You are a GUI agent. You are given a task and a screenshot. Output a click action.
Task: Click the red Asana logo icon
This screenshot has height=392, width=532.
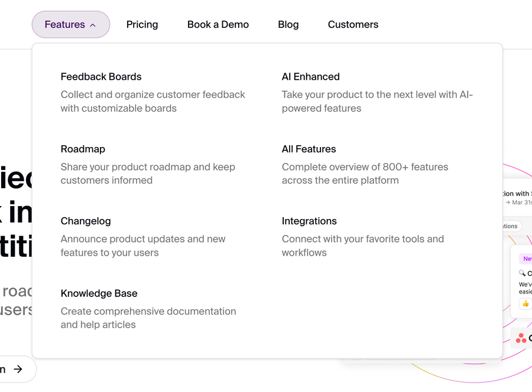(521, 338)
